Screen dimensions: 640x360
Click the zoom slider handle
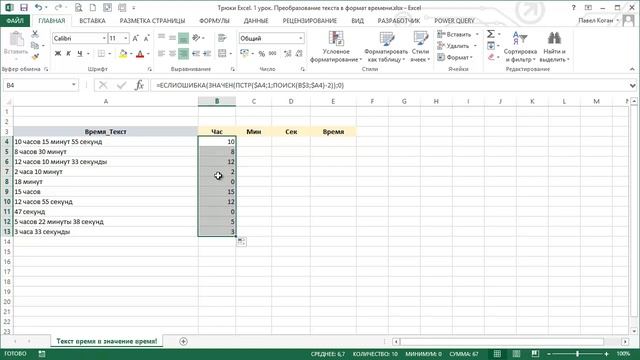(578, 354)
